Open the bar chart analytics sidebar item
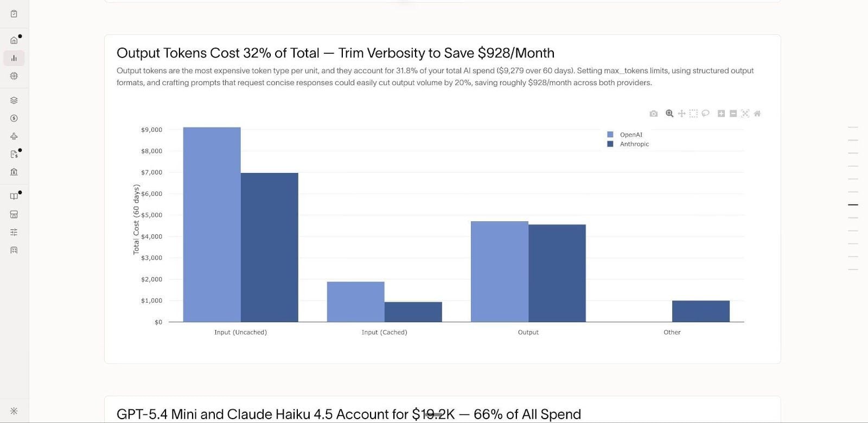The height and width of the screenshot is (423, 868). pos(14,58)
